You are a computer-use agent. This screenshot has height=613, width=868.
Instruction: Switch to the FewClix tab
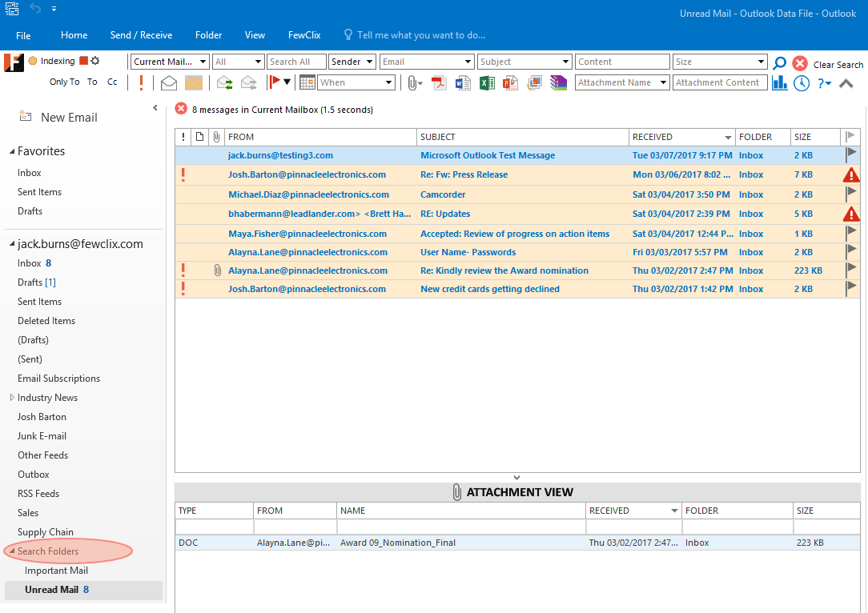(304, 35)
